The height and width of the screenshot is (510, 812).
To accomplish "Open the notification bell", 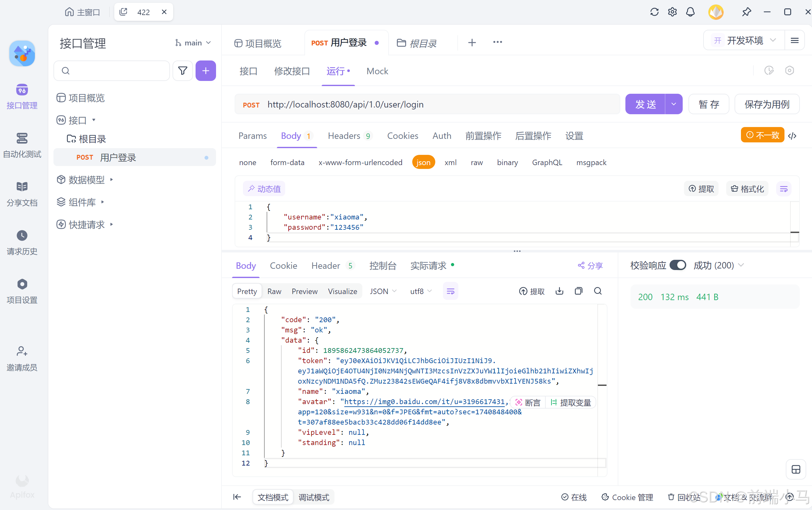I will pyautogui.click(x=690, y=12).
